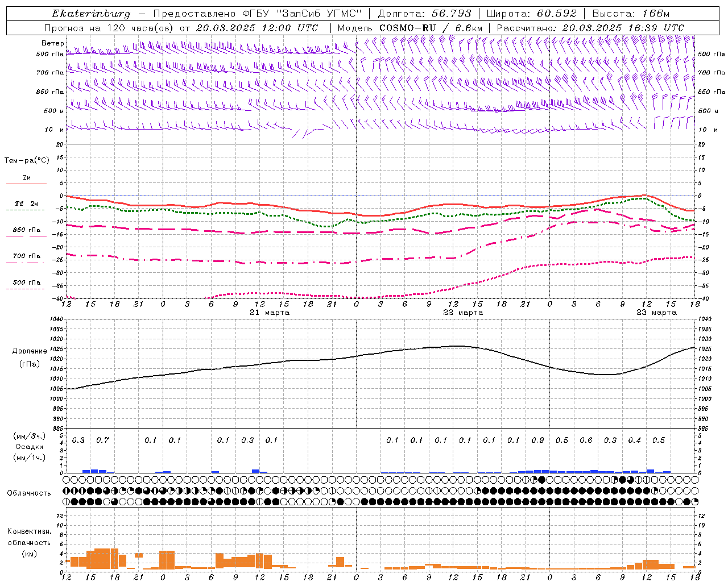Click the 2м temperature legend entry
Screen dimensions: 728x582
click(27, 177)
